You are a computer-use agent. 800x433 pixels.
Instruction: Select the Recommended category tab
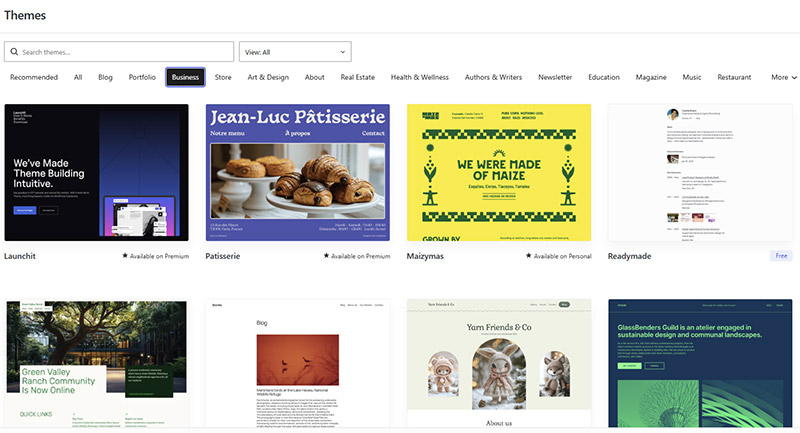[34, 77]
